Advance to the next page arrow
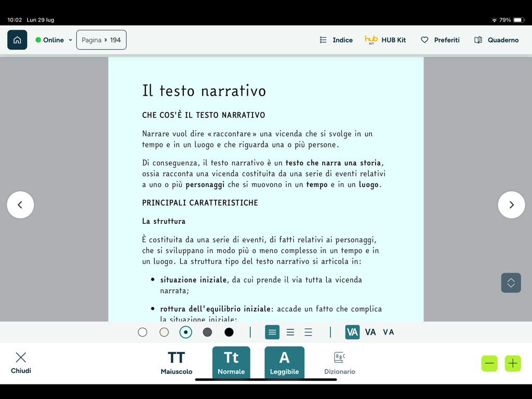 click(511, 205)
